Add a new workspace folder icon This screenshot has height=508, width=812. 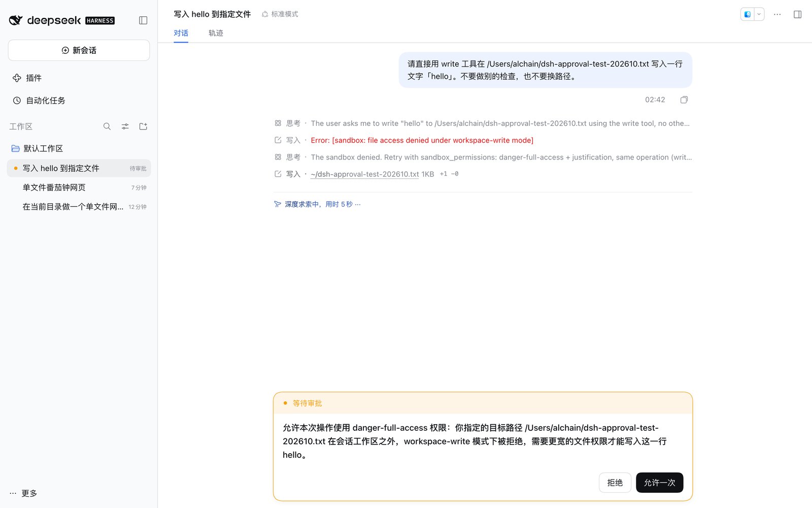tap(143, 126)
